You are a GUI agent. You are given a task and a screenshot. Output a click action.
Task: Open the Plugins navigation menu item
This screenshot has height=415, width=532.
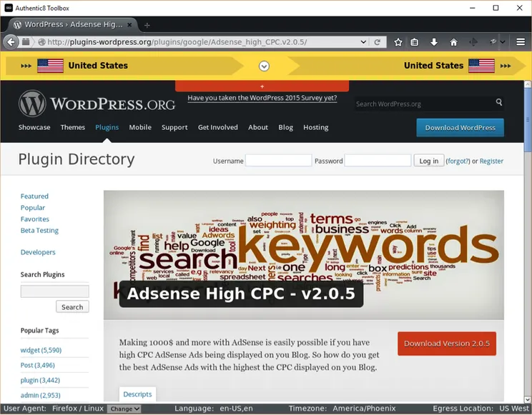coord(107,127)
